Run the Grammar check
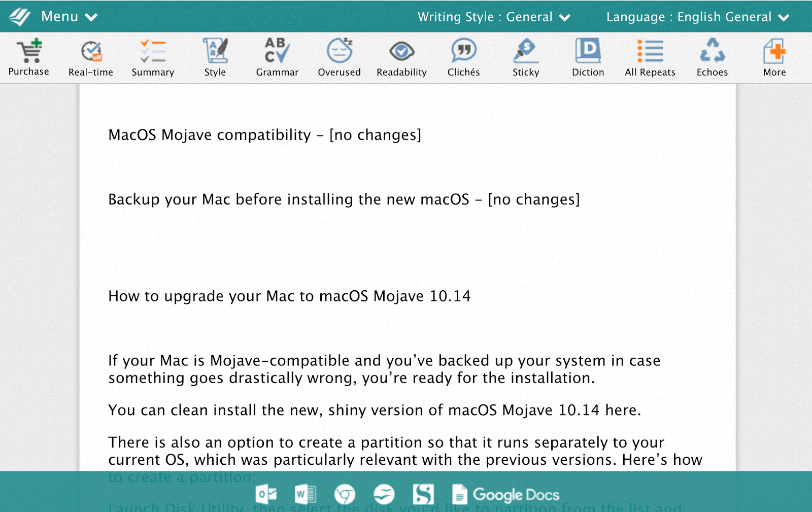Screen dimensions: 812x512 pos(277,57)
